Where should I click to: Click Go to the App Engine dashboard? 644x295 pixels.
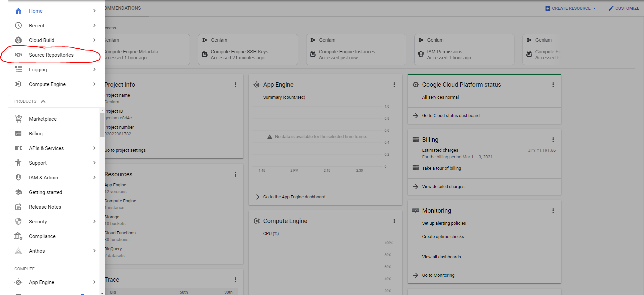coord(294,197)
